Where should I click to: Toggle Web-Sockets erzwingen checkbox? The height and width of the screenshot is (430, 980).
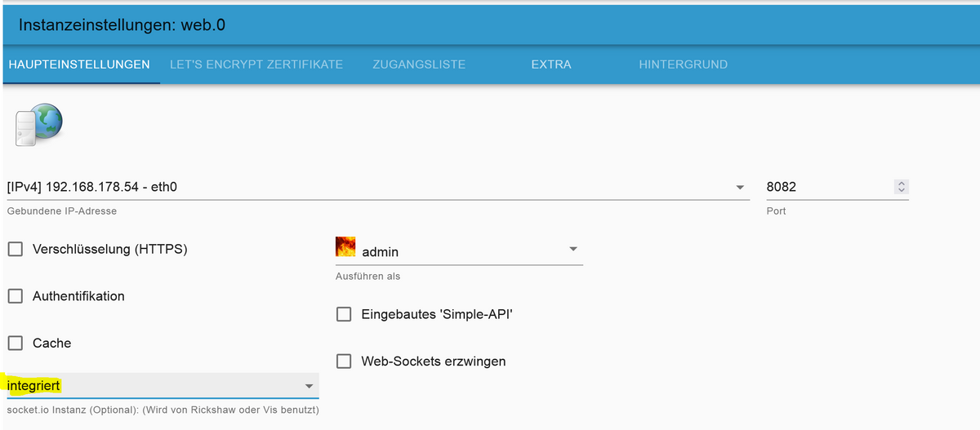[x=344, y=361]
